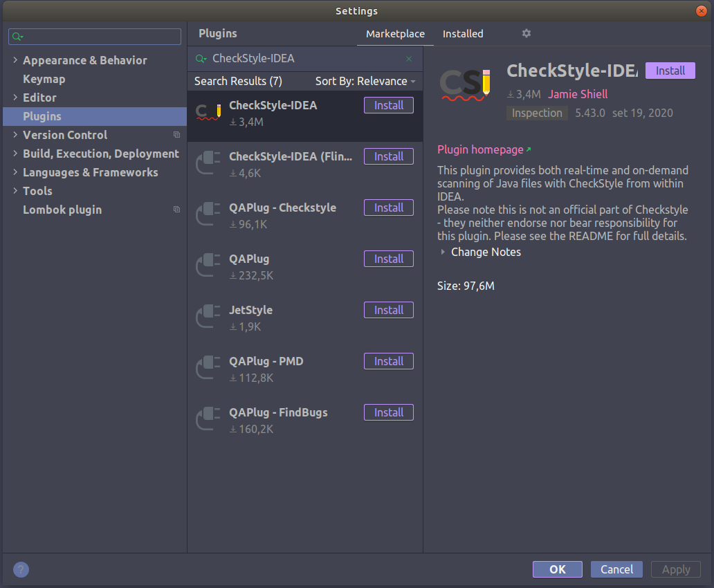Expand the Change Notes section

[x=443, y=252]
